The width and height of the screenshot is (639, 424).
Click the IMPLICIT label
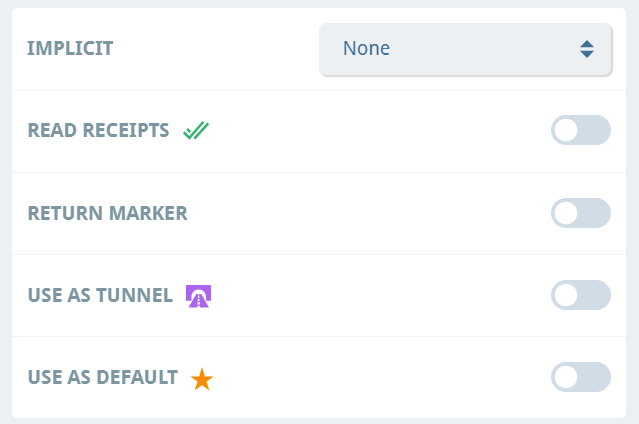click(x=70, y=48)
